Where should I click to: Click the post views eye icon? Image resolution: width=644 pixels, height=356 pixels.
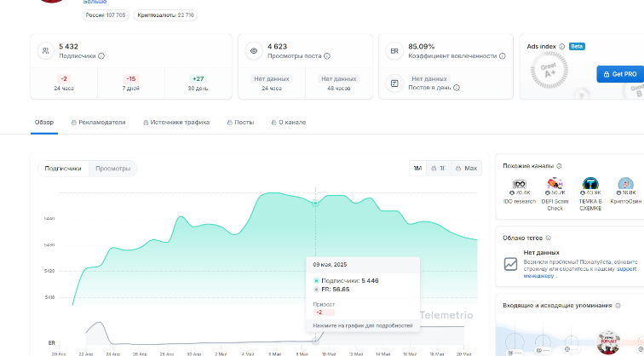pos(253,51)
